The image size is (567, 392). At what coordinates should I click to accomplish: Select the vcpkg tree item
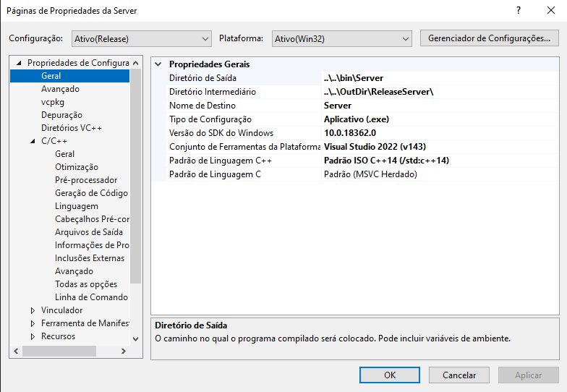52,102
